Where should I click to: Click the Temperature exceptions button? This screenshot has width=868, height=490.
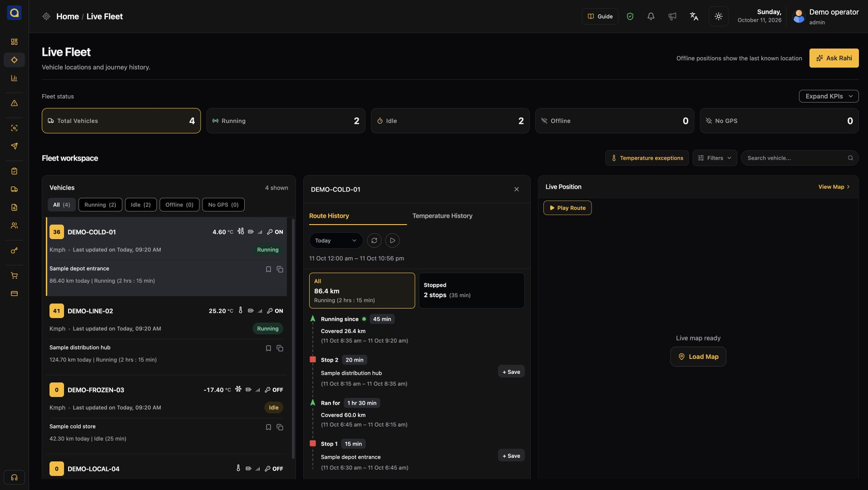[647, 158]
